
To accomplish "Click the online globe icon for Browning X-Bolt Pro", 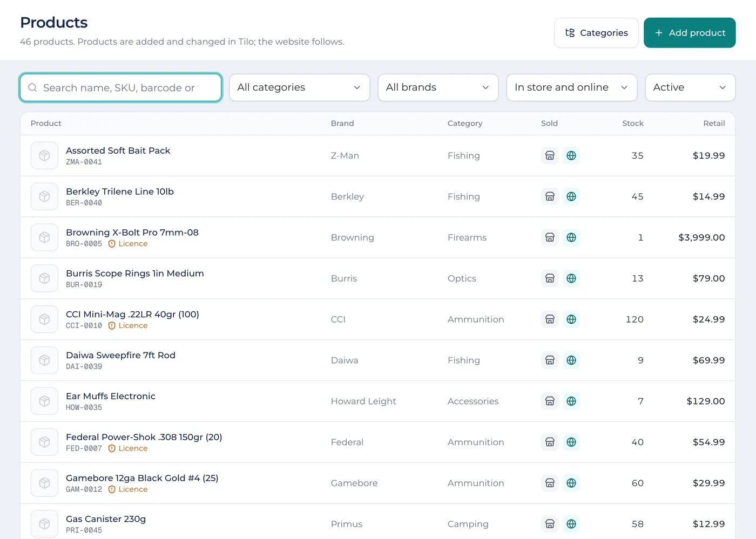I will (x=571, y=237).
